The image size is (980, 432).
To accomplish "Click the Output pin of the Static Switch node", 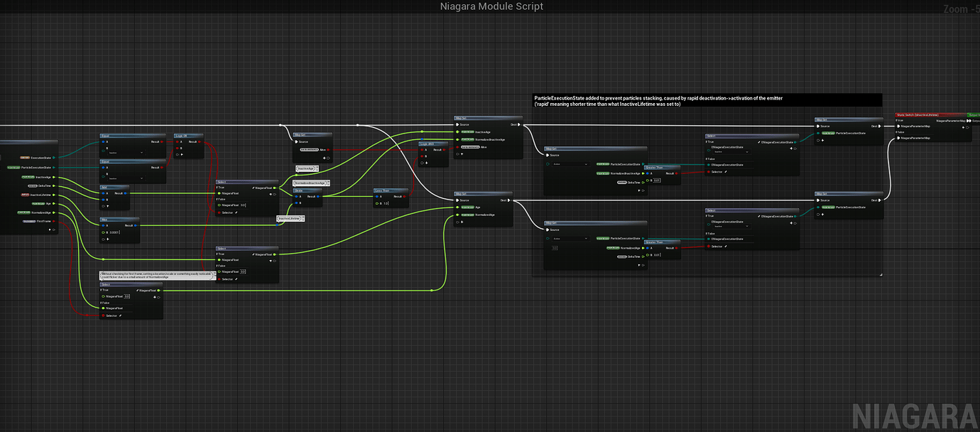I will [x=969, y=121].
